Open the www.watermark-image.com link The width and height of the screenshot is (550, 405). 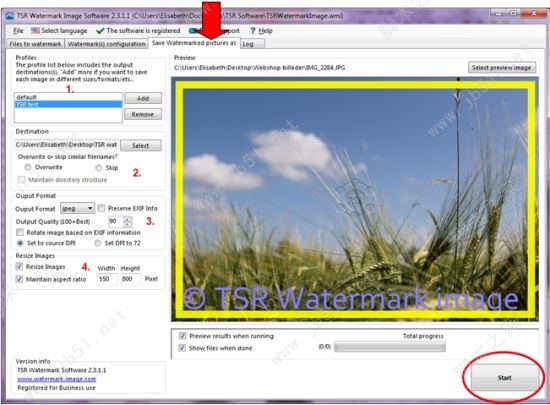[x=56, y=379]
